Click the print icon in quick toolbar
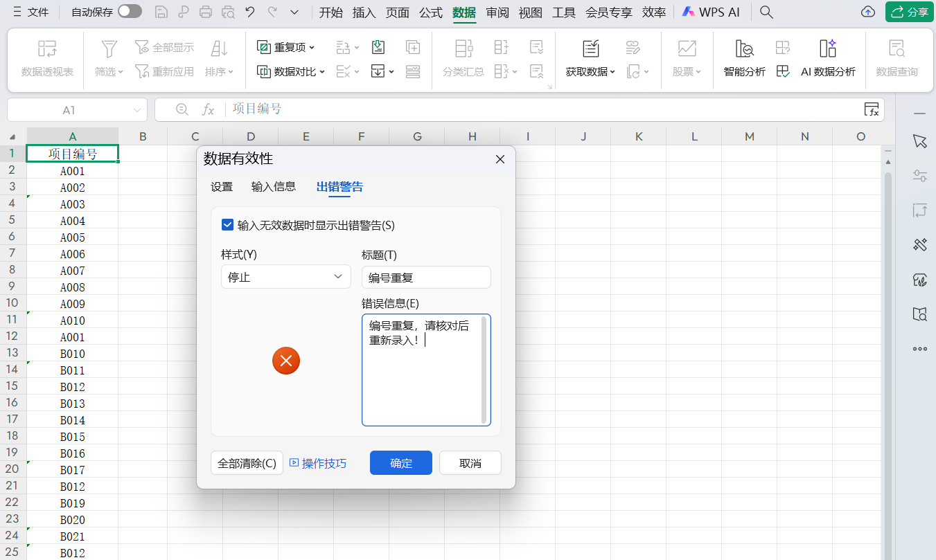 coord(206,12)
